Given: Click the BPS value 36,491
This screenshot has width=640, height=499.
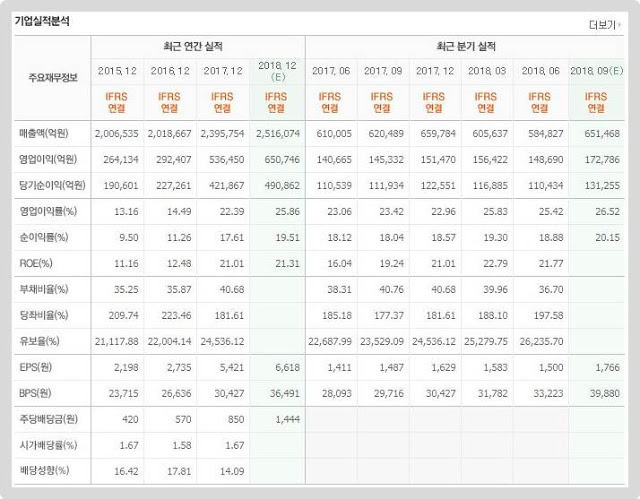Looking at the screenshot, I should [285, 394].
